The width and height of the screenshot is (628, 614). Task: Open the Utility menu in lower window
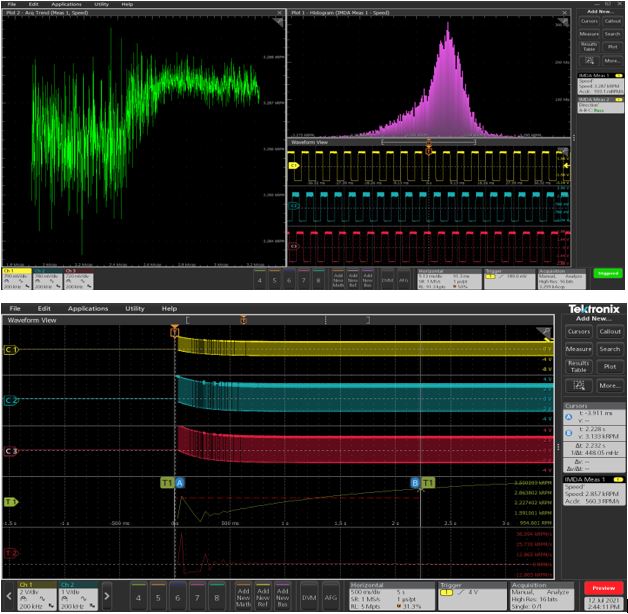pos(134,308)
